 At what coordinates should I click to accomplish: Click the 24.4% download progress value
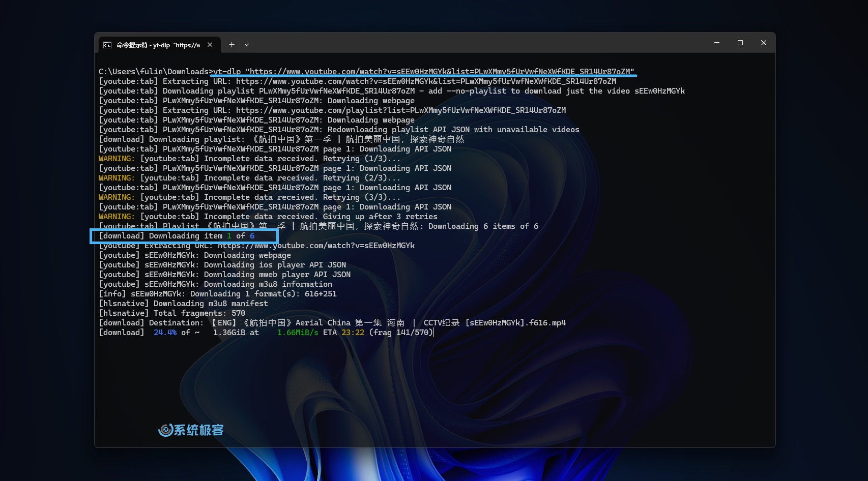[165, 333]
